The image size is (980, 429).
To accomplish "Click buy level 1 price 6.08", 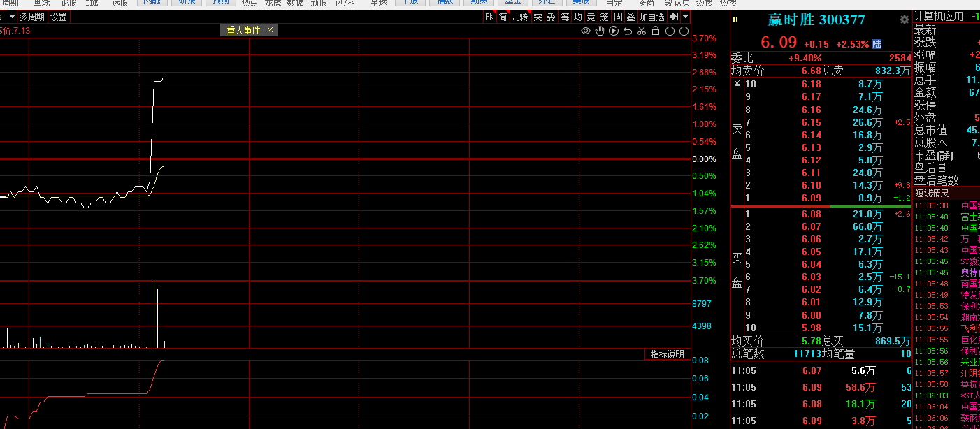I will pyautogui.click(x=811, y=214).
